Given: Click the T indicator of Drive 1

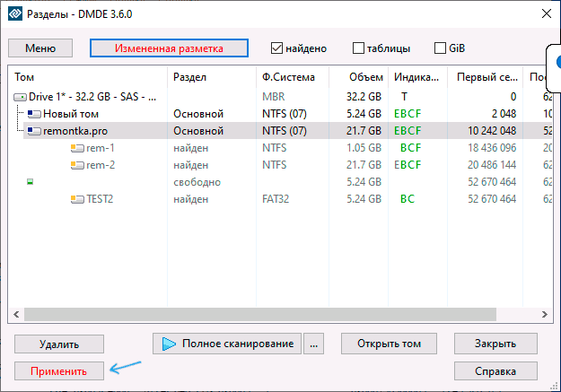Looking at the screenshot, I should [x=404, y=97].
